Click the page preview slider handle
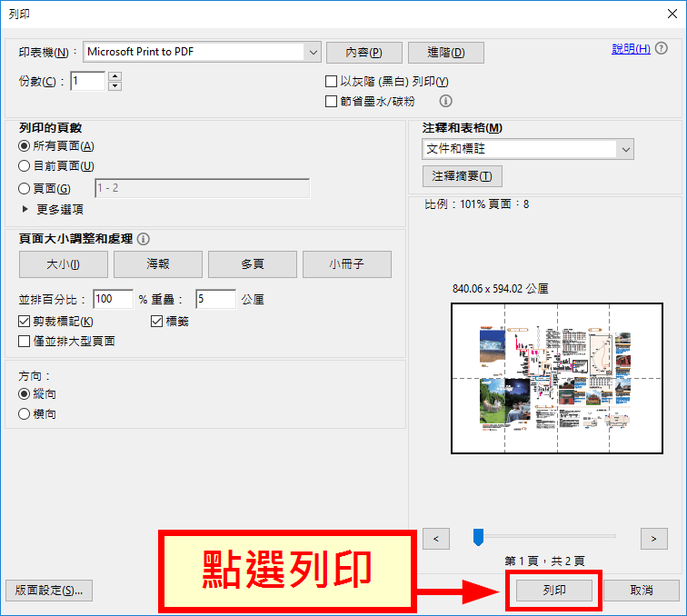The image size is (687, 616). pyautogui.click(x=478, y=538)
